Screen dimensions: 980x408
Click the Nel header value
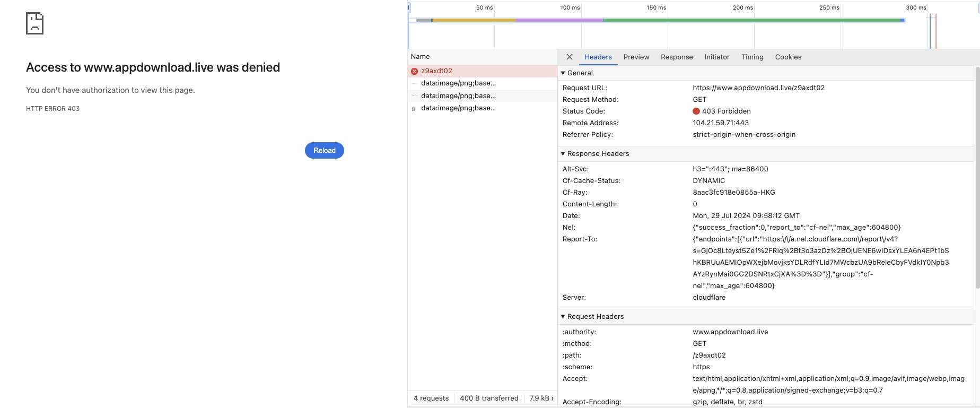(x=797, y=228)
